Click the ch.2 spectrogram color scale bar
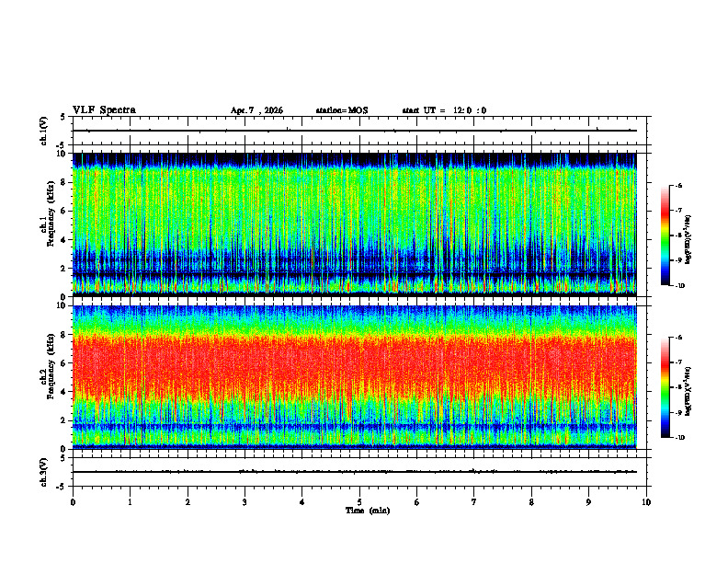Viewport: 728px width, 563px height. 665,387
